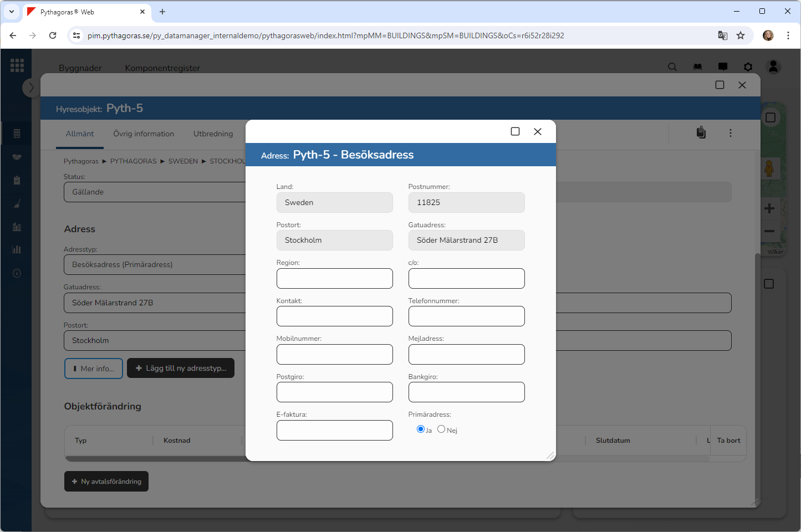This screenshot has height=532, width=801.
Task: Click the chat message icon in header
Action: (x=723, y=67)
